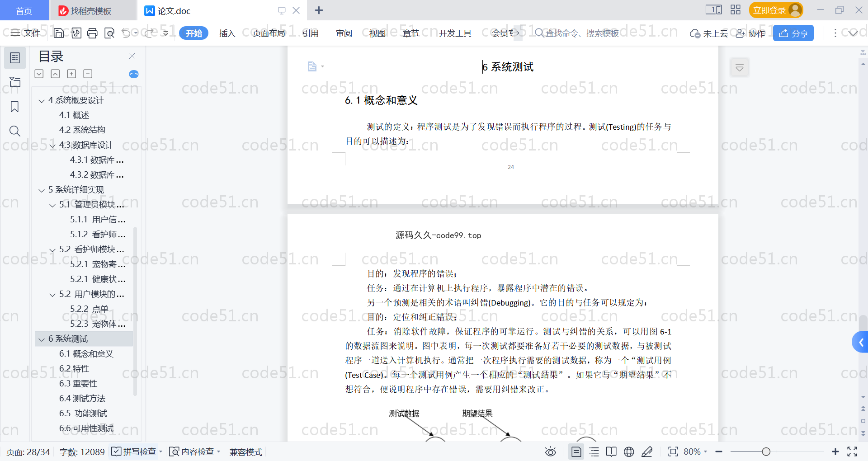Click the document page icon beside heading
Viewport: 868px width, 461px height.
pyautogui.click(x=312, y=66)
